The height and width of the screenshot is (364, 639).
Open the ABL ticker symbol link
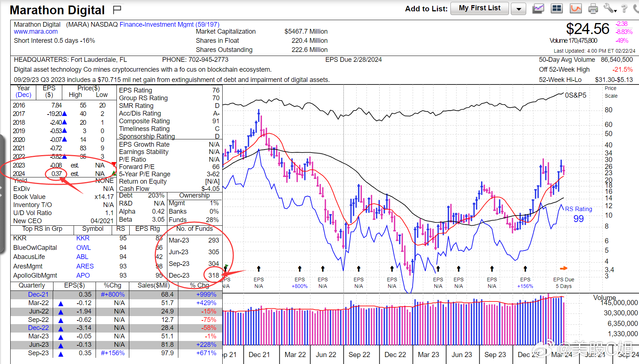click(82, 257)
